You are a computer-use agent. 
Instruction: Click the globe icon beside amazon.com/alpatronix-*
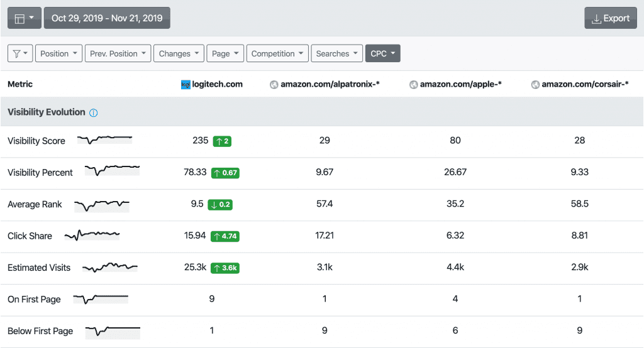coord(274,85)
